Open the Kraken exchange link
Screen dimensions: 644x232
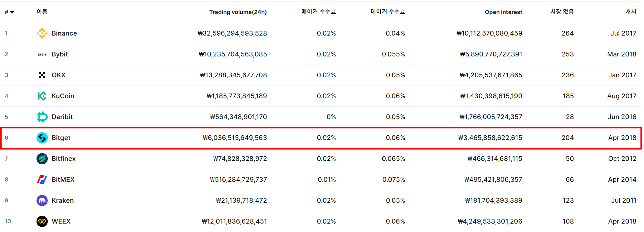coord(63,201)
